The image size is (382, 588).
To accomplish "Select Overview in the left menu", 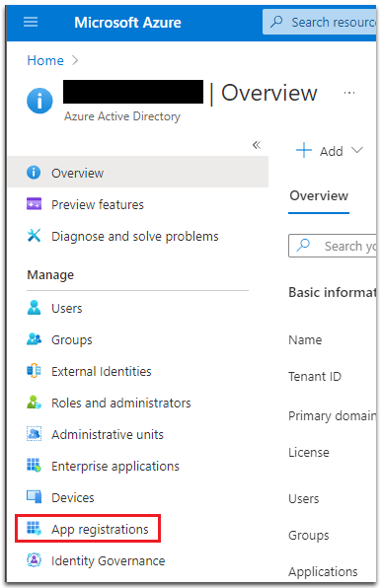I will (x=138, y=173).
